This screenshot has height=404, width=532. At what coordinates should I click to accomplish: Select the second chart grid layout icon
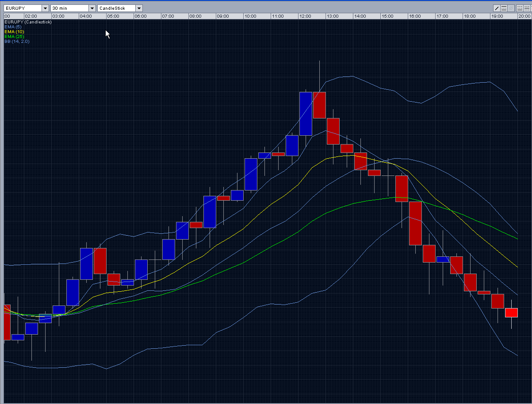point(528,8)
